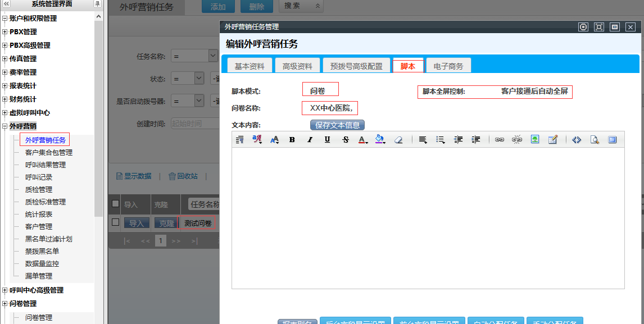Apply strikethrough formatting to the text
This screenshot has height=324, width=644.
click(x=345, y=140)
